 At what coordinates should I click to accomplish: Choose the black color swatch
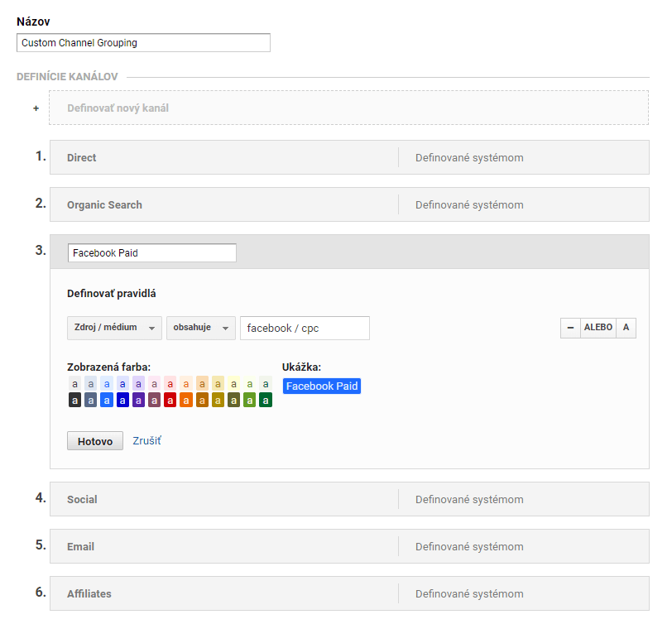coord(74,401)
